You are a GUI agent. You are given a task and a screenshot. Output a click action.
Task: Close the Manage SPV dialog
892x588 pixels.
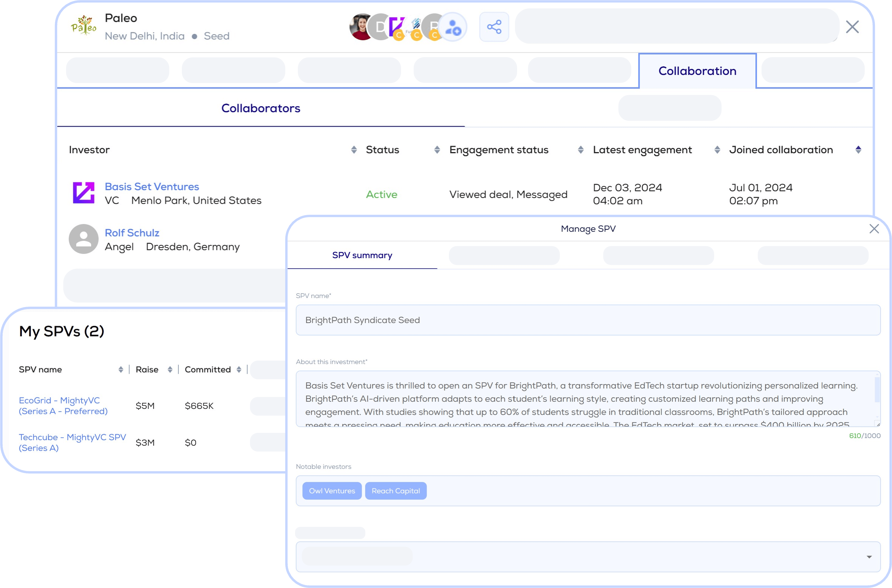coord(874,229)
